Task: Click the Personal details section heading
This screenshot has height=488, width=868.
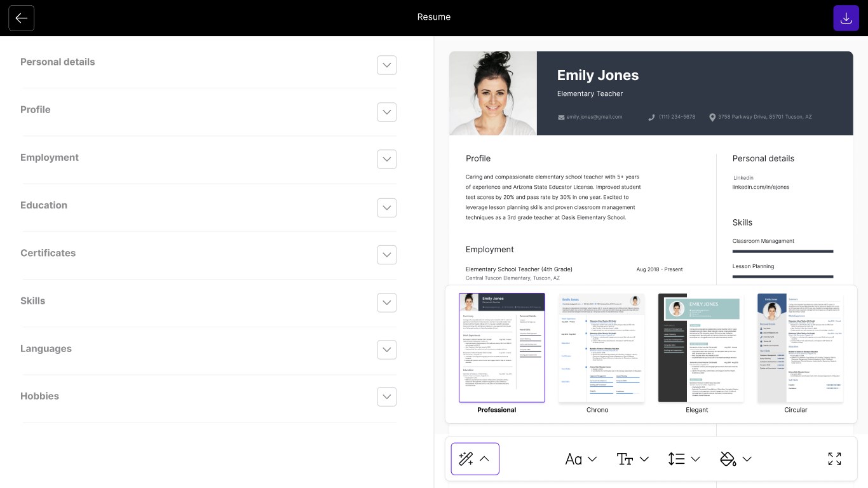Action: click(57, 62)
